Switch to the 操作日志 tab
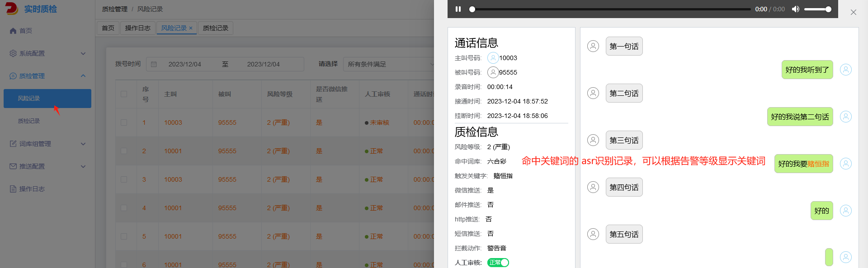Screen dimensions: 868x268 pos(137,28)
